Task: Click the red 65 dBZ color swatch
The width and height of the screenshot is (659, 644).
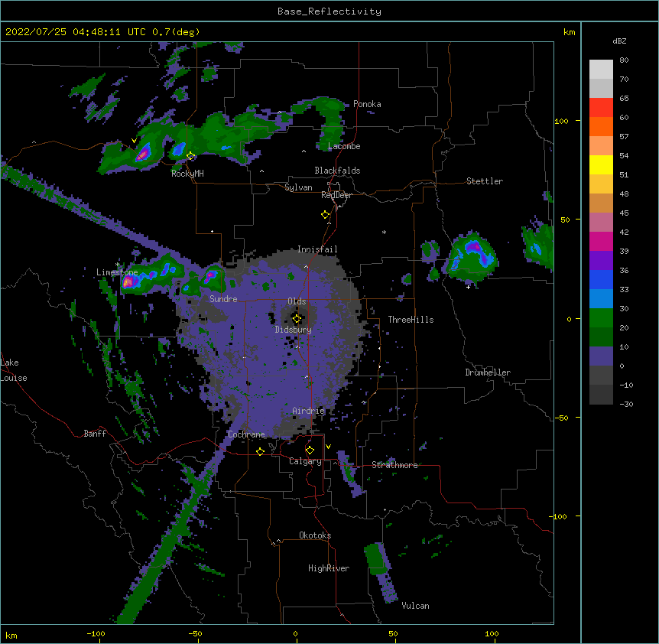Action: [x=601, y=108]
